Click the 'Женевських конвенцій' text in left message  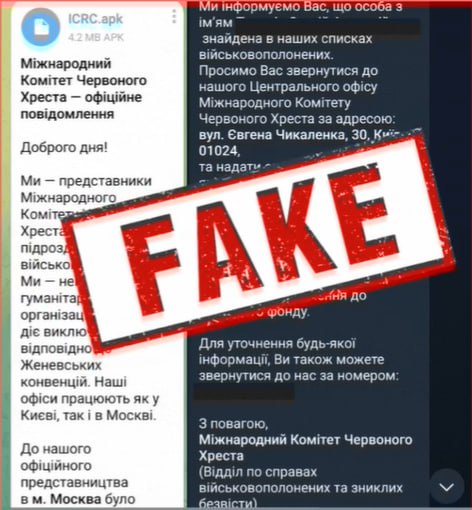[x=74, y=373]
